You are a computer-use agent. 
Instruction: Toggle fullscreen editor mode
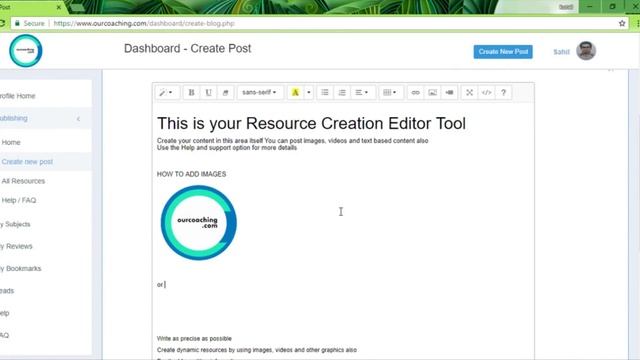[x=469, y=93]
